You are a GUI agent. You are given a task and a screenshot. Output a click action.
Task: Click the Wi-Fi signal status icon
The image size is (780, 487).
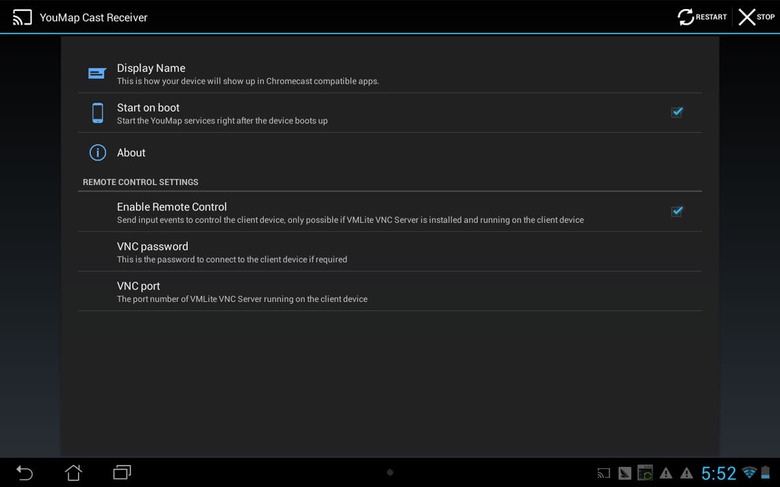pyautogui.click(x=749, y=473)
